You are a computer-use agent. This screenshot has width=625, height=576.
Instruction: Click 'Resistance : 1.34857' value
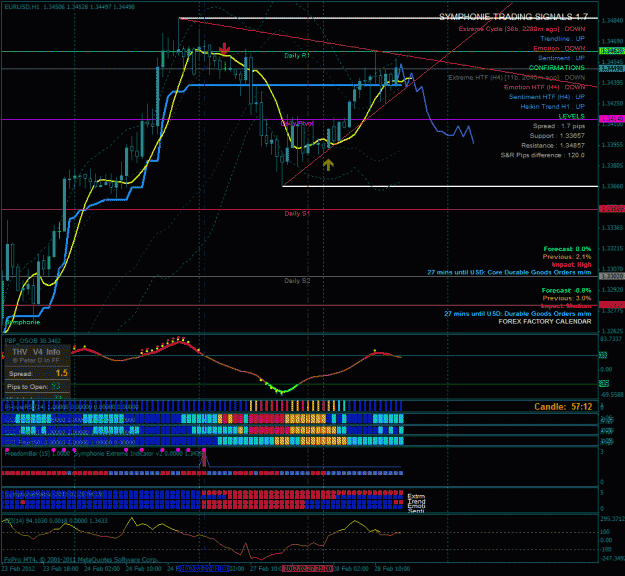(x=553, y=145)
